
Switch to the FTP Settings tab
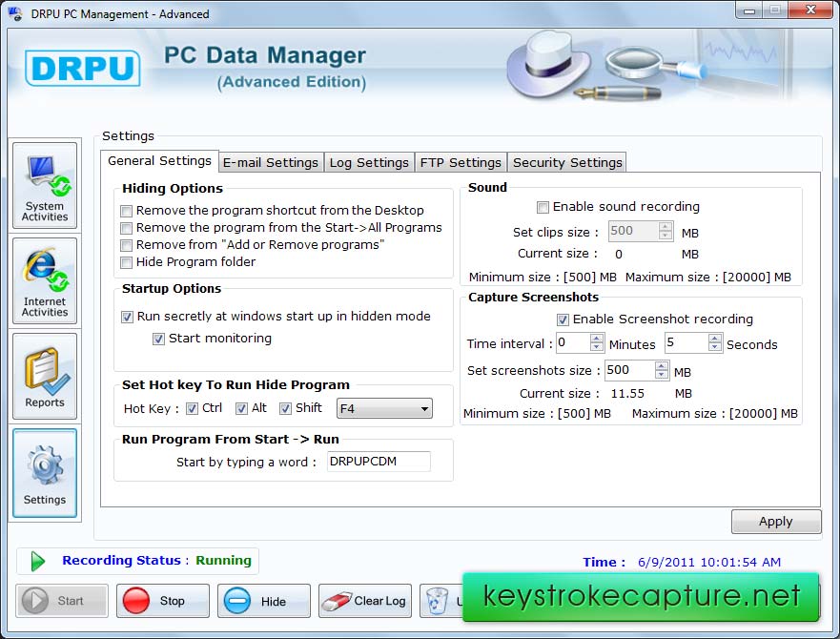[461, 162]
